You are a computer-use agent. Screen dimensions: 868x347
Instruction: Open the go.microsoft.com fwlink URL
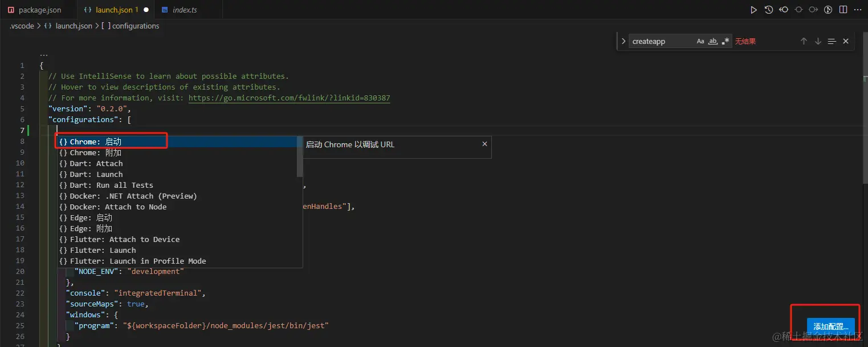(290, 98)
